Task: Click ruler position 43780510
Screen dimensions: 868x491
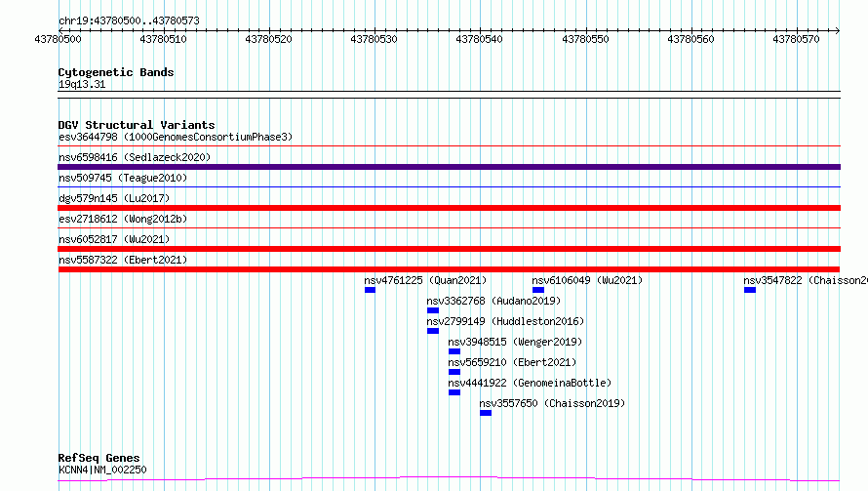Action: [163, 39]
